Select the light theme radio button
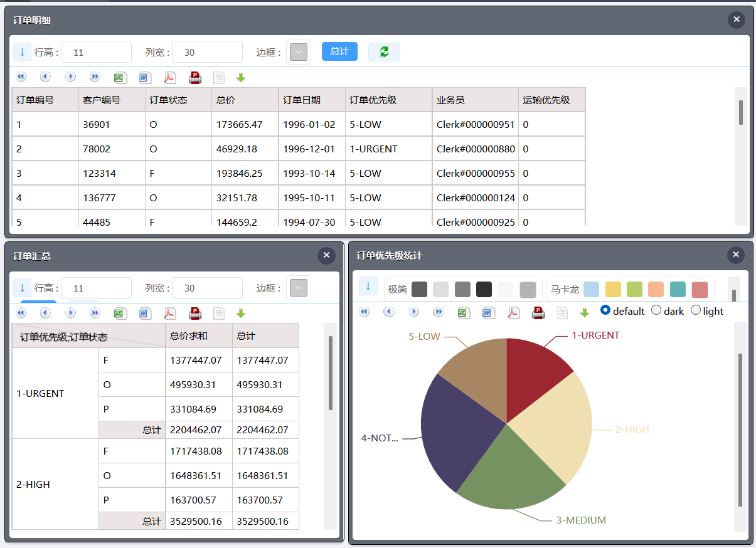Image resolution: width=756 pixels, height=548 pixels. (x=696, y=310)
